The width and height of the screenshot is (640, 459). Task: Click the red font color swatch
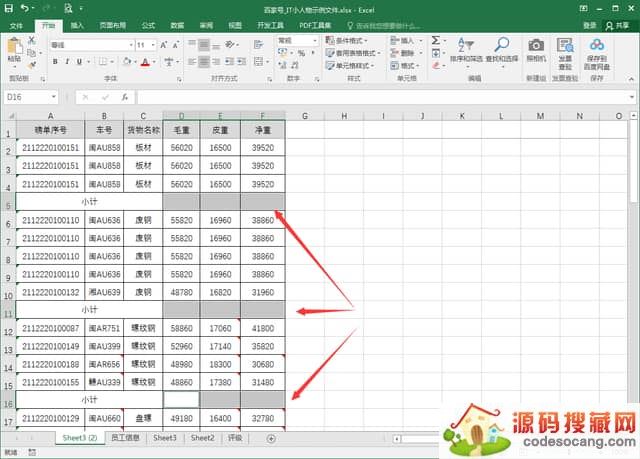point(145,62)
